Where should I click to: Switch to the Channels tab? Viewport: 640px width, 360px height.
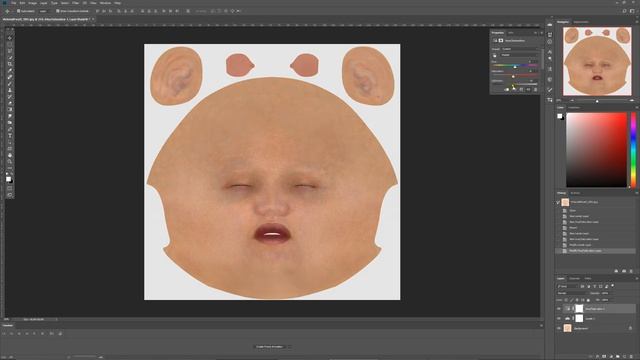[574, 278]
